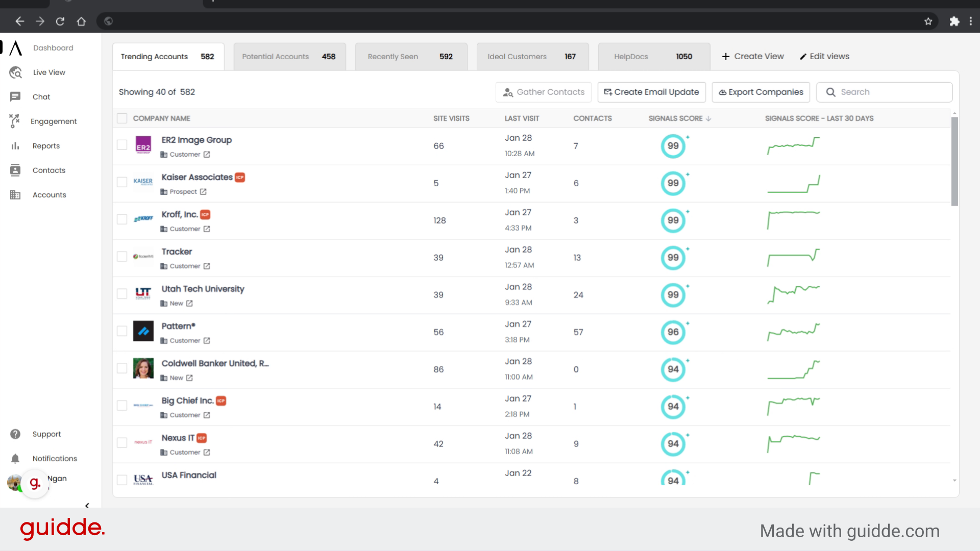This screenshot has width=980, height=551.
Task: Open external link for Coldwell Banker United
Action: coord(189,378)
